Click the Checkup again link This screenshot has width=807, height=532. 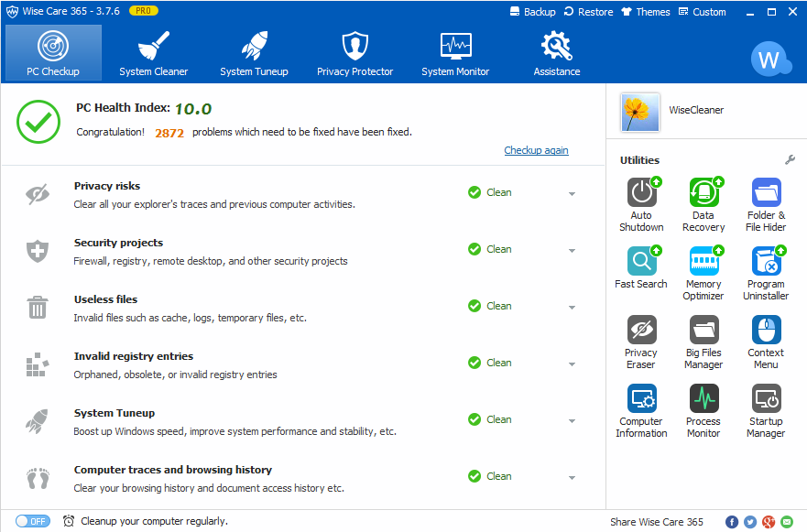coord(536,150)
